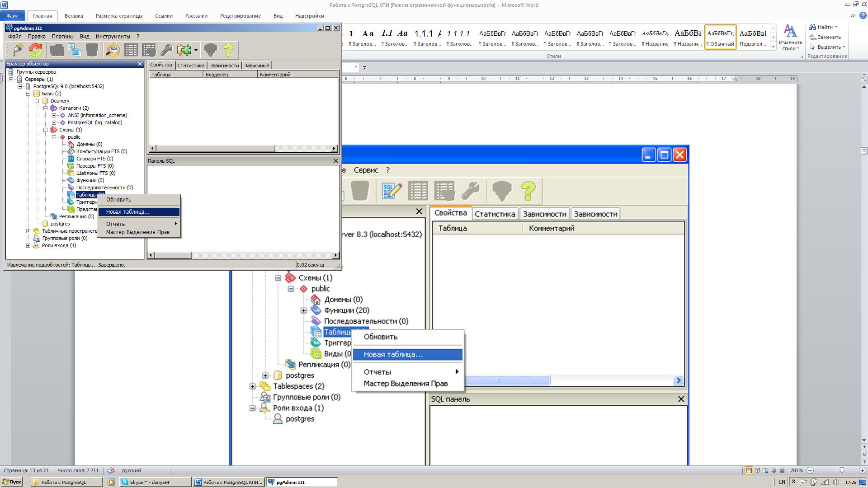Collapse the Серверы (1) tree node
This screenshot has width=868, height=488.
(x=11, y=79)
